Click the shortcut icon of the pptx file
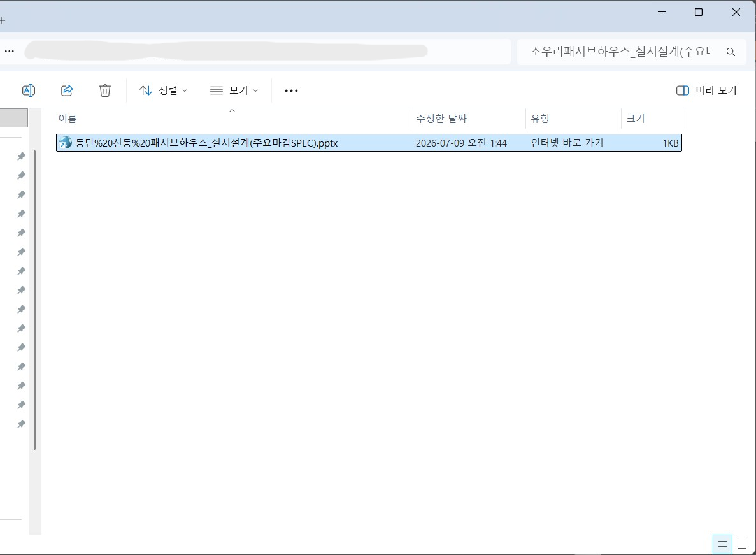 tap(65, 143)
